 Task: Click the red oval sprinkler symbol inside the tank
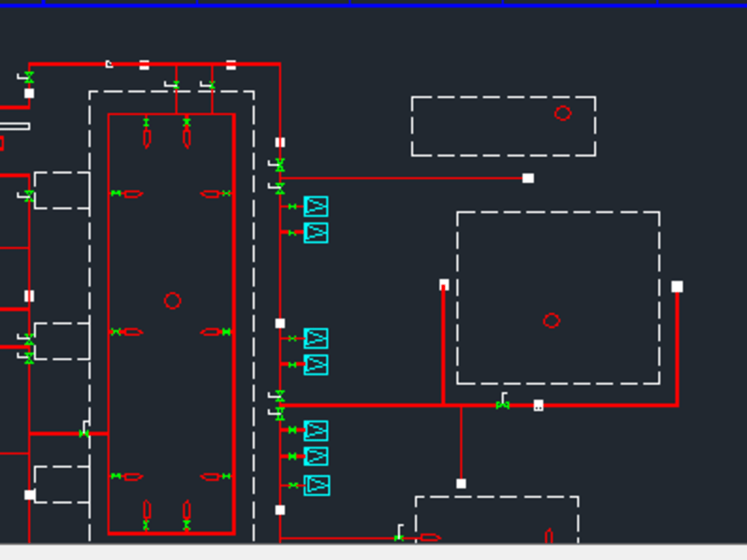[134, 193]
